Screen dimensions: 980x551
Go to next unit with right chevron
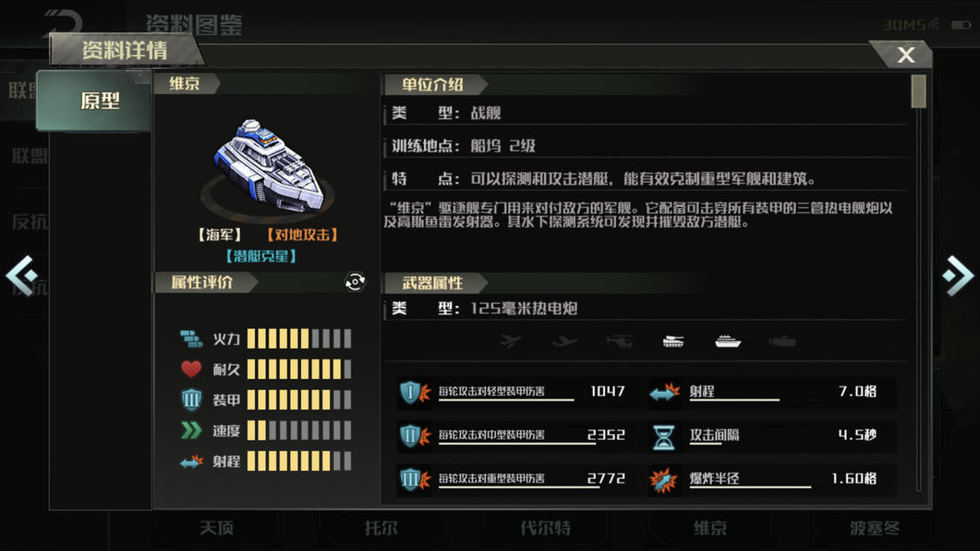tap(958, 276)
